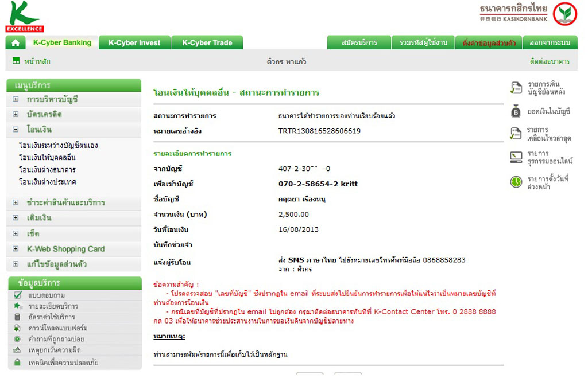Open the รวมรหัสผู้ใช้งาน tab
Viewport: 588px width, 378px height.
tap(423, 42)
